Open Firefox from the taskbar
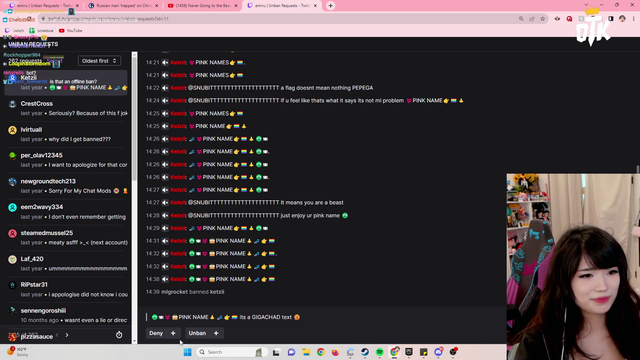Viewport: 640px width, 360px height. tap(336, 352)
